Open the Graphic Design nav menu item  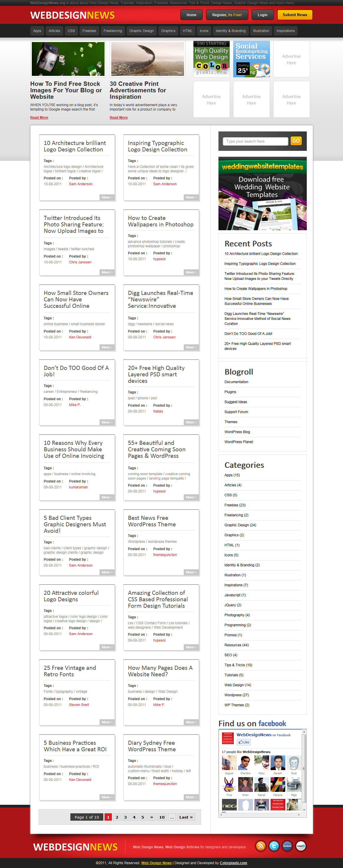pos(142,31)
